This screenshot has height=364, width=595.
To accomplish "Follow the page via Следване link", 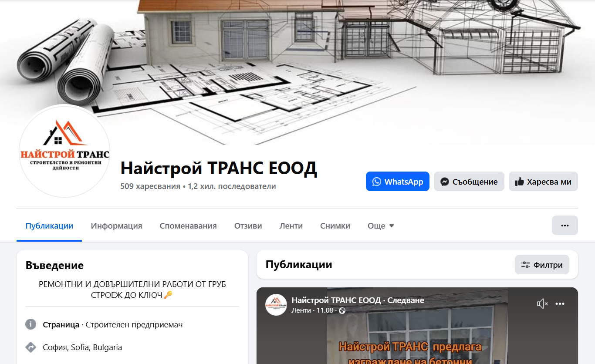I will pyautogui.click(x=406, y=300).
